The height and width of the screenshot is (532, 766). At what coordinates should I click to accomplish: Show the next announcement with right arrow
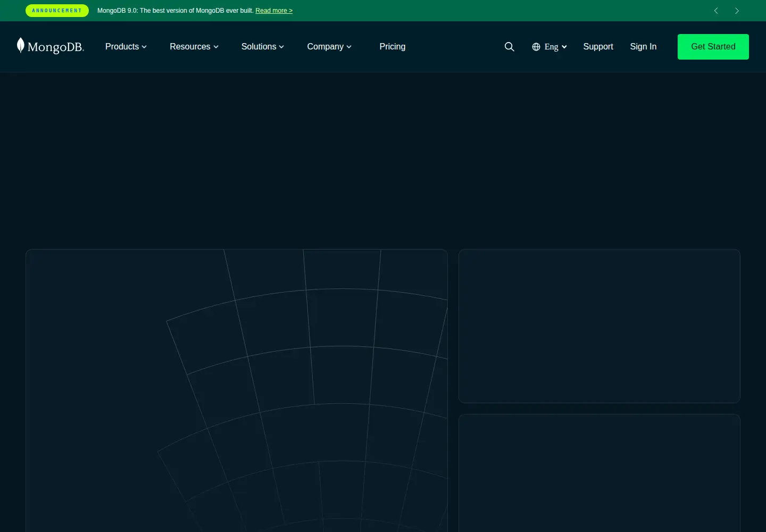(737, 11)
